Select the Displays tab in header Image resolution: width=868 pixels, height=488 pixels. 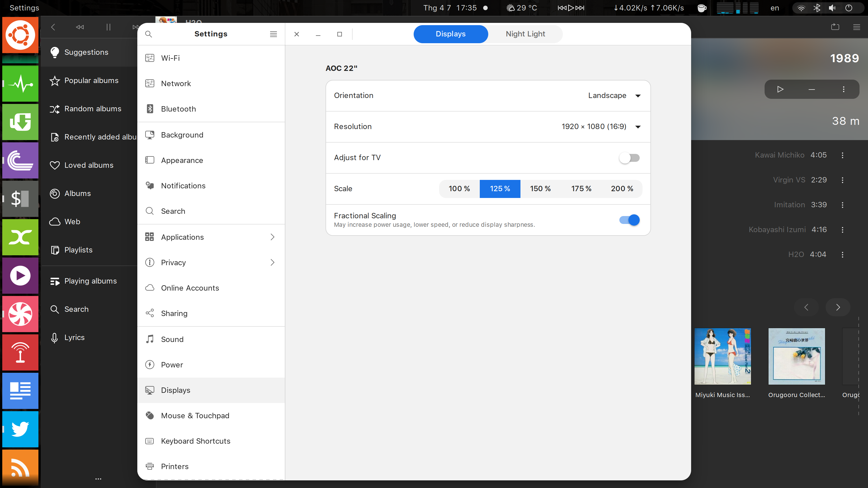click(x=450, y=34)
